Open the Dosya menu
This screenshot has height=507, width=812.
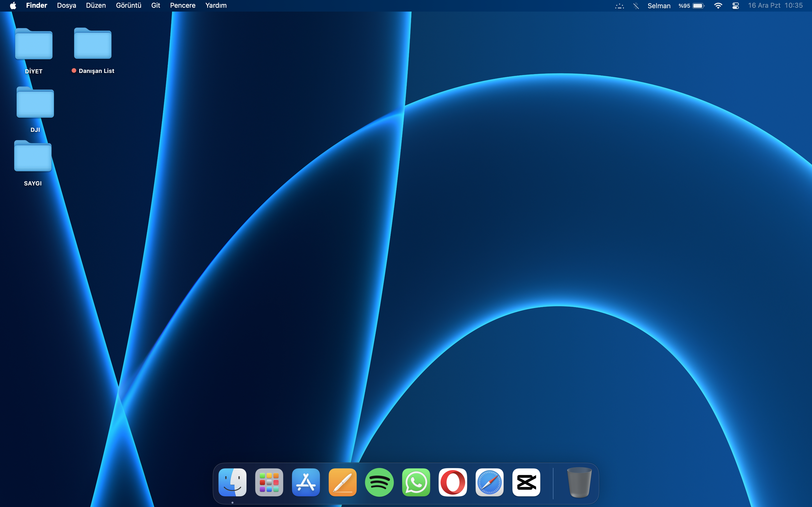(66, 6)
